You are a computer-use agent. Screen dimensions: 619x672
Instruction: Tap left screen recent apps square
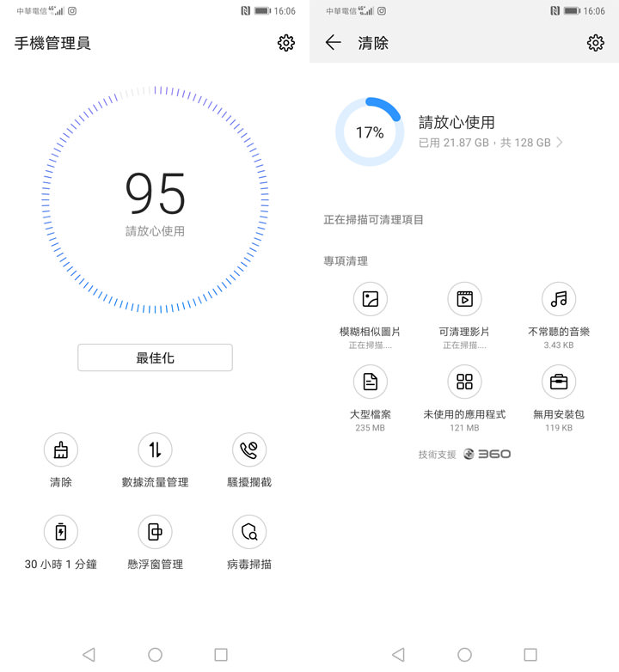click(x=221, y=655)
